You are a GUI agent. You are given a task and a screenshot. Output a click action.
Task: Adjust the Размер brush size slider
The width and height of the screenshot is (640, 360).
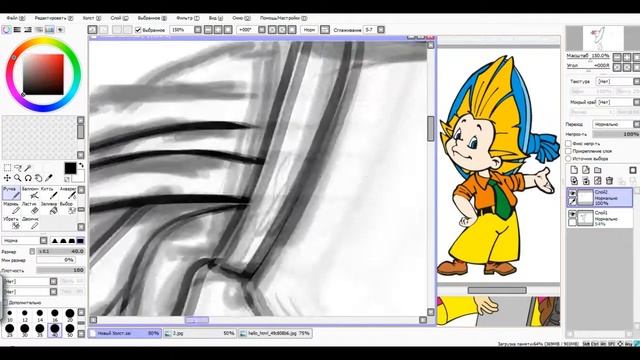pyautogui.click(x=60, y=251)
